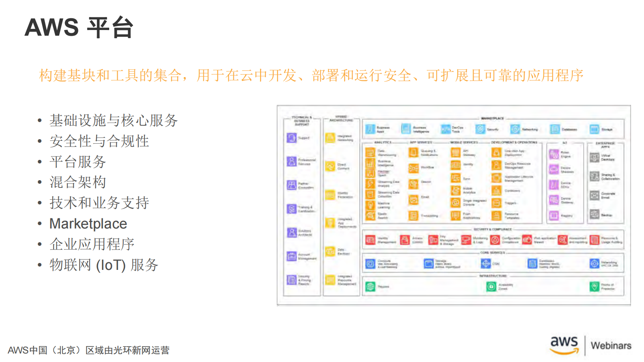Select the Data Warehousing analytics icon

coord(370,153)
